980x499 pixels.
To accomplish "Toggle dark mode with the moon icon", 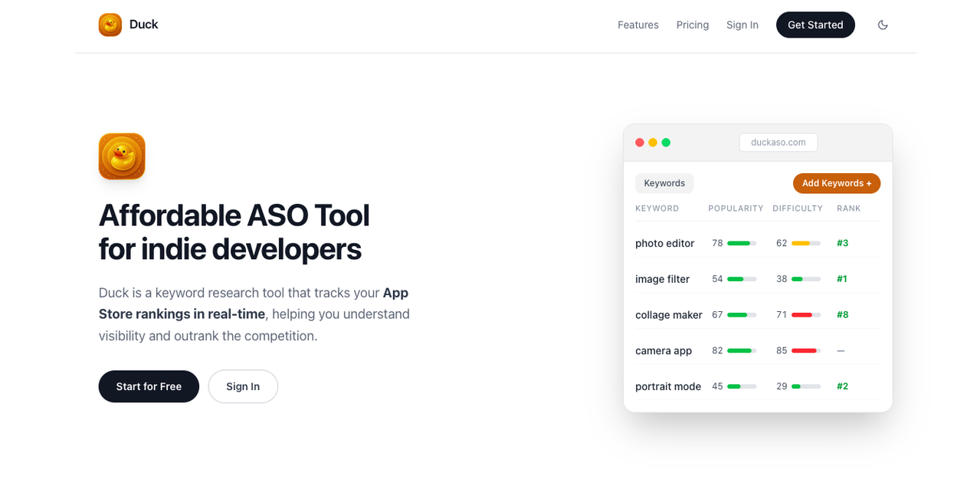I will click(883, 25).
